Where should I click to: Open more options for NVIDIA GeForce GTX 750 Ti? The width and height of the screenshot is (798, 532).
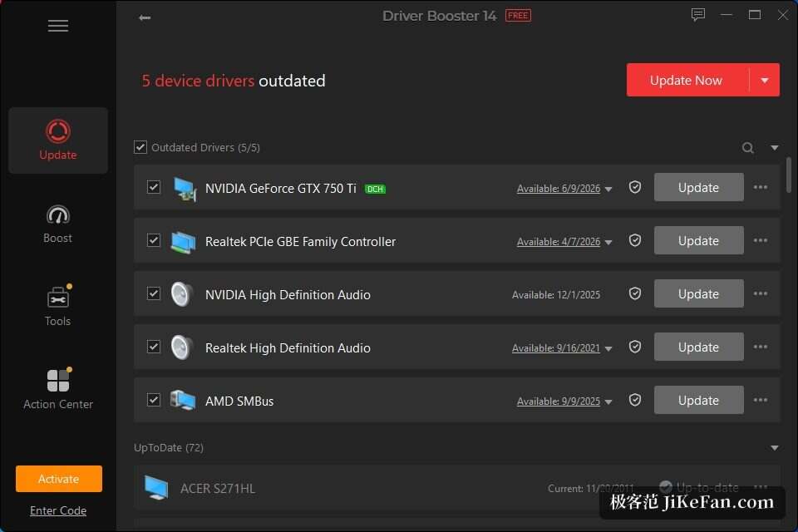pos(761,187)
